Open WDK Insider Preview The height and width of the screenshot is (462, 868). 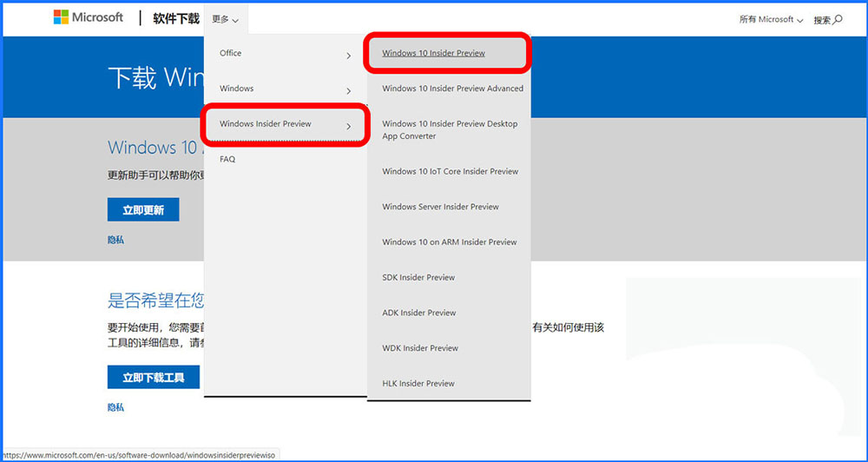[420, 348]
